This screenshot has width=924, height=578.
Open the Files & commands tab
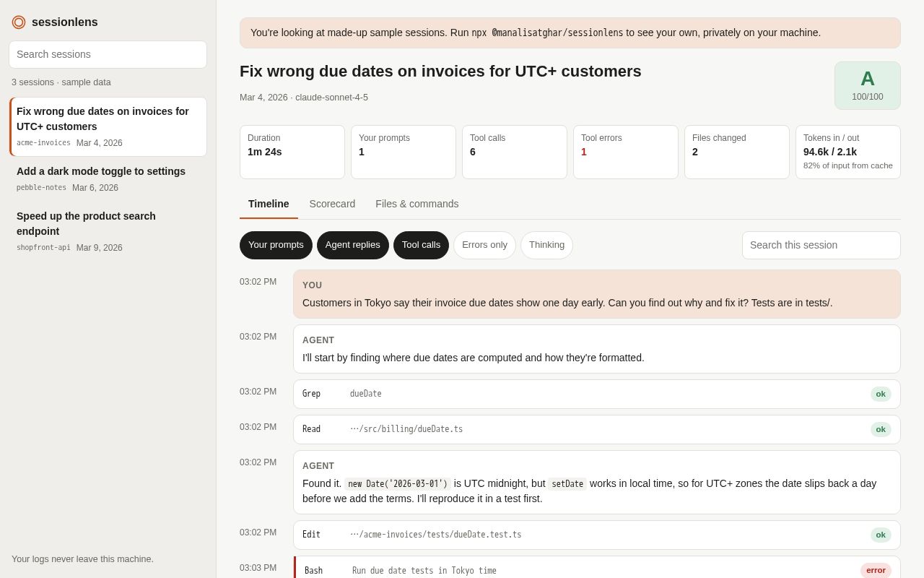click(417, 204)
